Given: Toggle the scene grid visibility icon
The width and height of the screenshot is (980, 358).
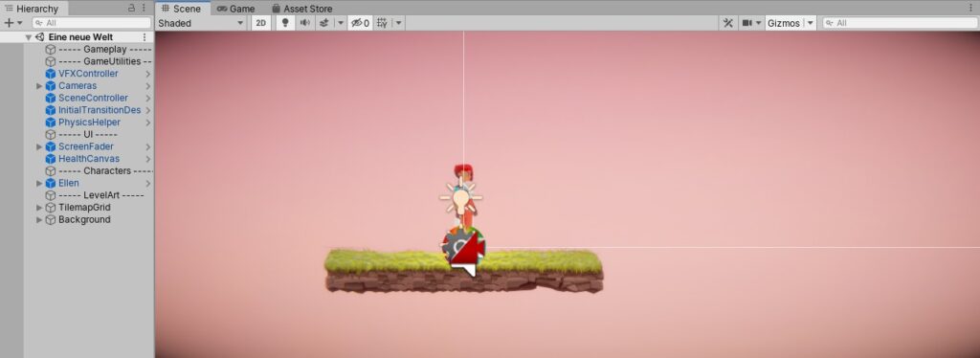Looking at the screenshot, I should click(382, 23).
